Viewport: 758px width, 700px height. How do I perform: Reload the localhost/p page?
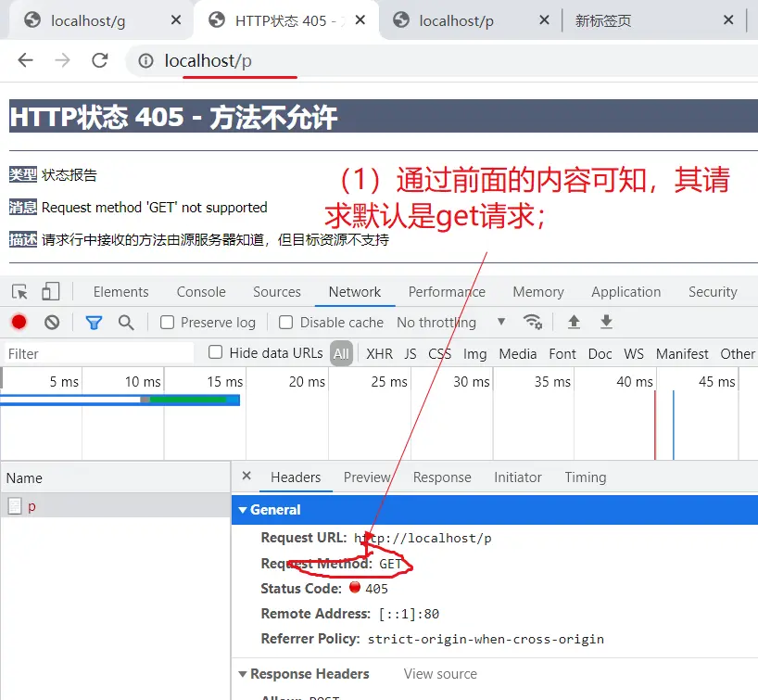pos(99,60)
